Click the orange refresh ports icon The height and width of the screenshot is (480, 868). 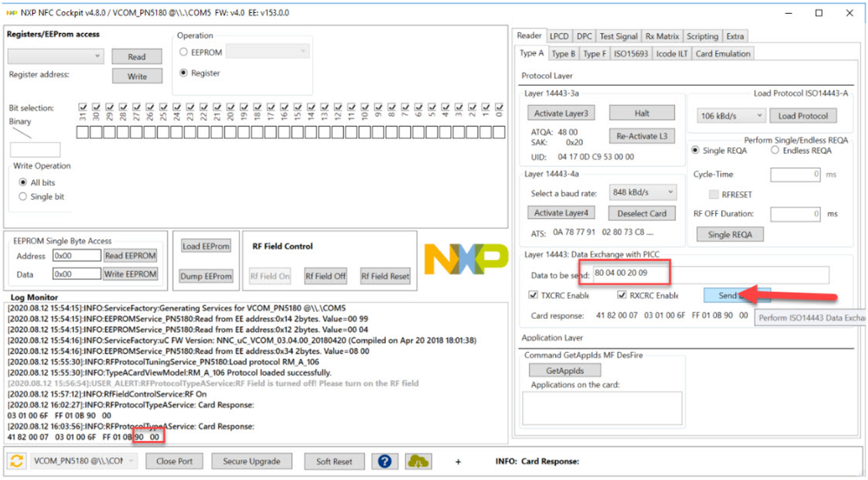tap(17, 461)
